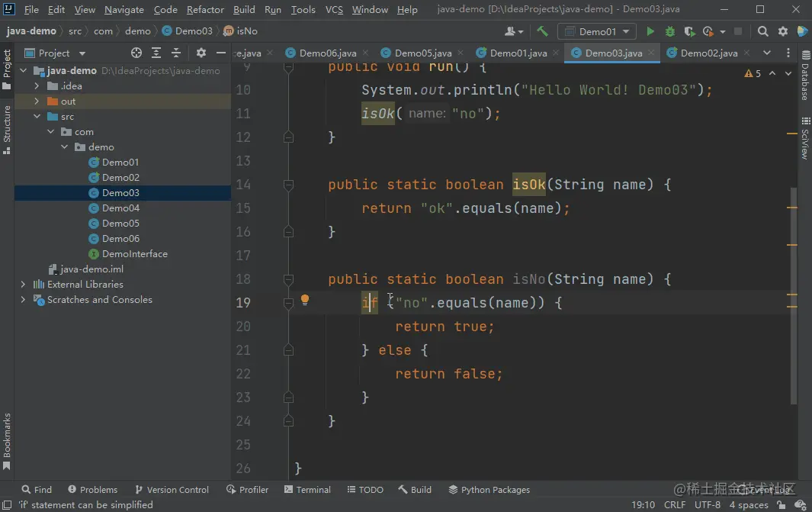Open Search Everywhere magnifier icon
This screenshot has height=512, width=812.
pos(763,31)
